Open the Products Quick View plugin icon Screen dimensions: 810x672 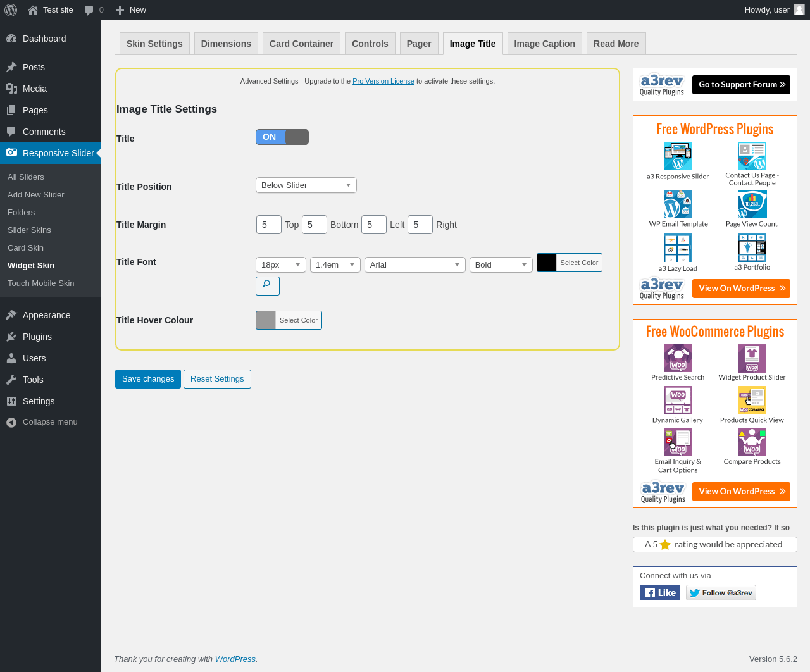(x=752, y=401)
